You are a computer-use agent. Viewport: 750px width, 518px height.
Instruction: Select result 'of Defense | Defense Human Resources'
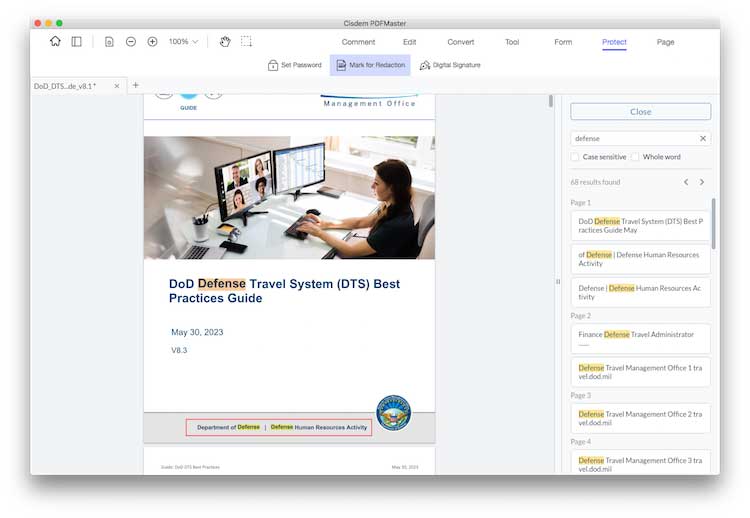640,259
